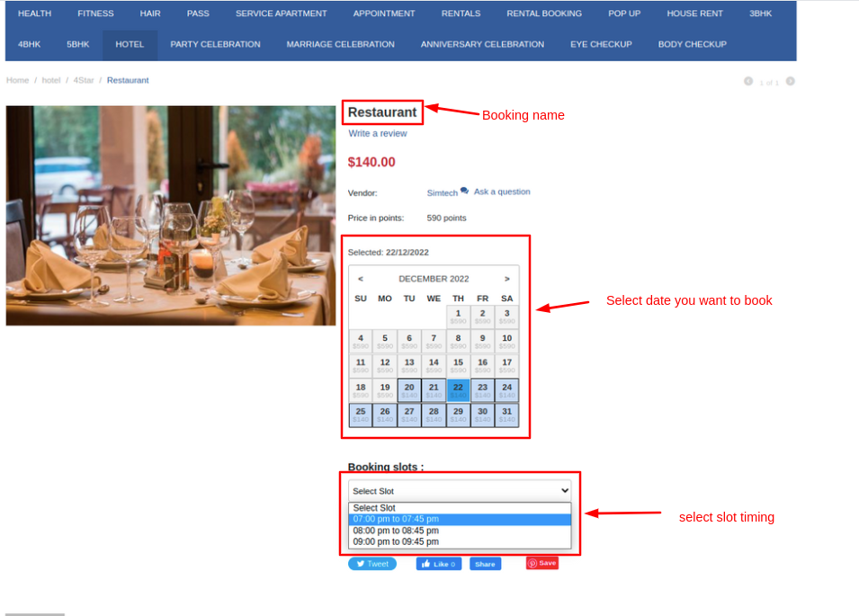The height and width of the screenshot is (616, 859).
Task: Navigate to Home in breadcrumb
Action: tap(18, 81)
